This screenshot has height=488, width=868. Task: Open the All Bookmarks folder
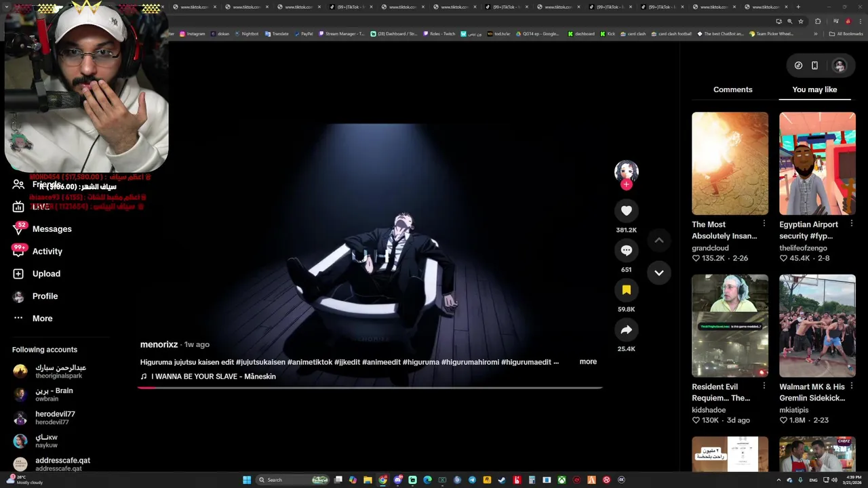[x=846, y=34]
